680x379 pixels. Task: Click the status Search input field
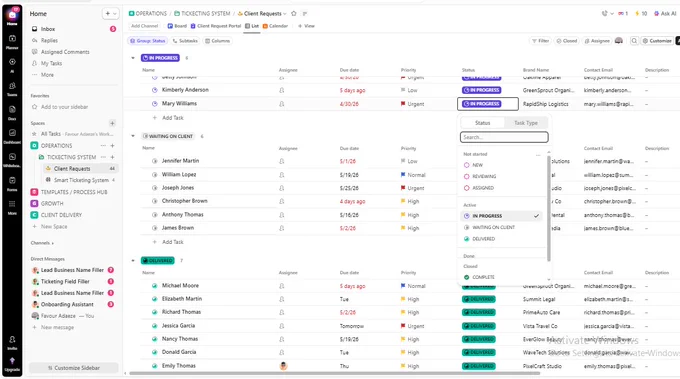point(504,137)
